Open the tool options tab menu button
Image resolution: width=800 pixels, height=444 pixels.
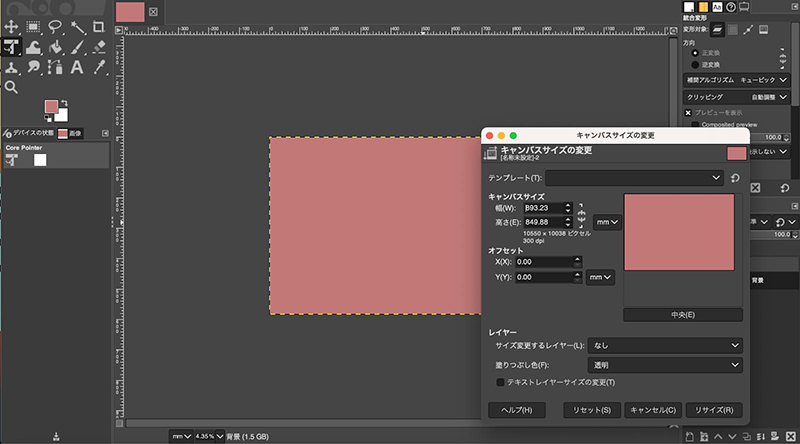tap(795, 7)
